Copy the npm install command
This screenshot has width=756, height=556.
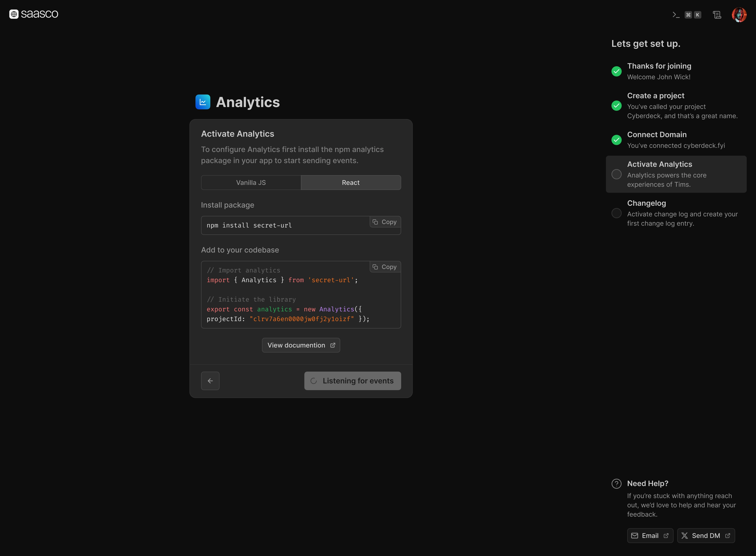[x=385, y=222]
